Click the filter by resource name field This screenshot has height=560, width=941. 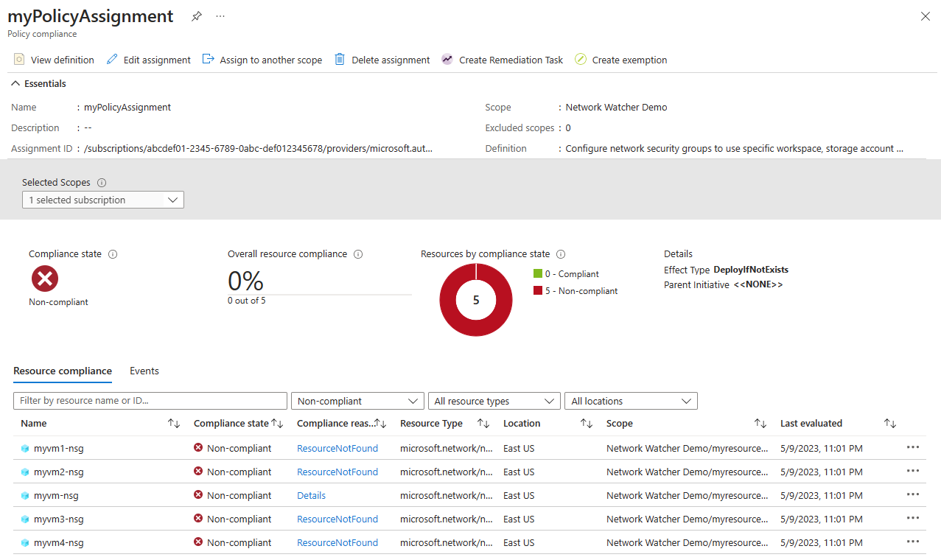[x=150, y=401]
